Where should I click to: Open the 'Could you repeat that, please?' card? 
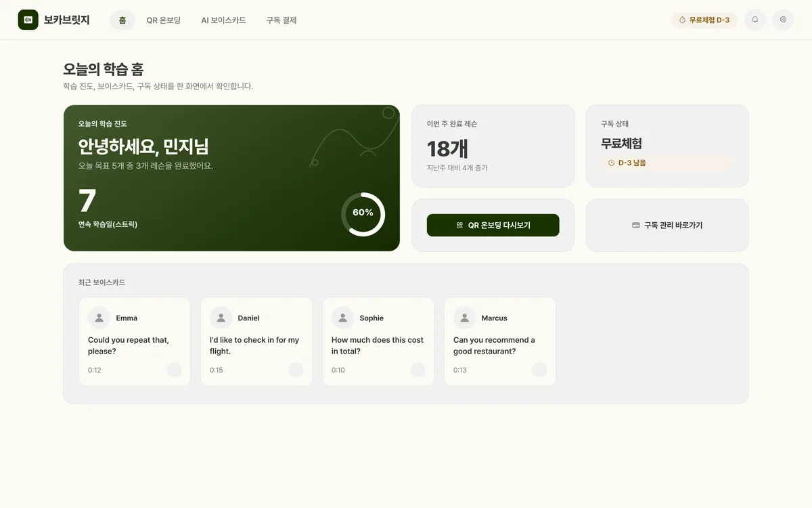135,341
